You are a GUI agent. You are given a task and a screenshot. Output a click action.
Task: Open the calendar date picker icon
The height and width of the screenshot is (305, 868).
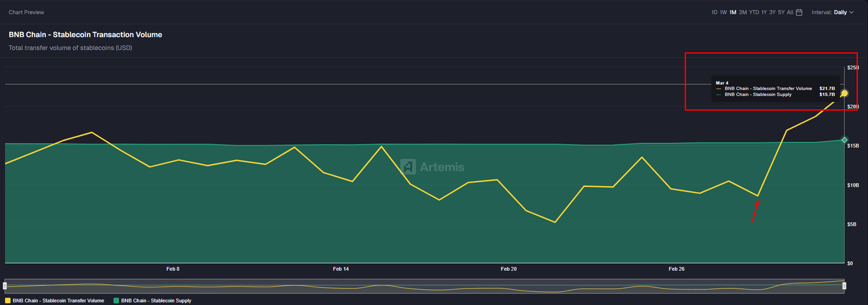coord(799,12)
